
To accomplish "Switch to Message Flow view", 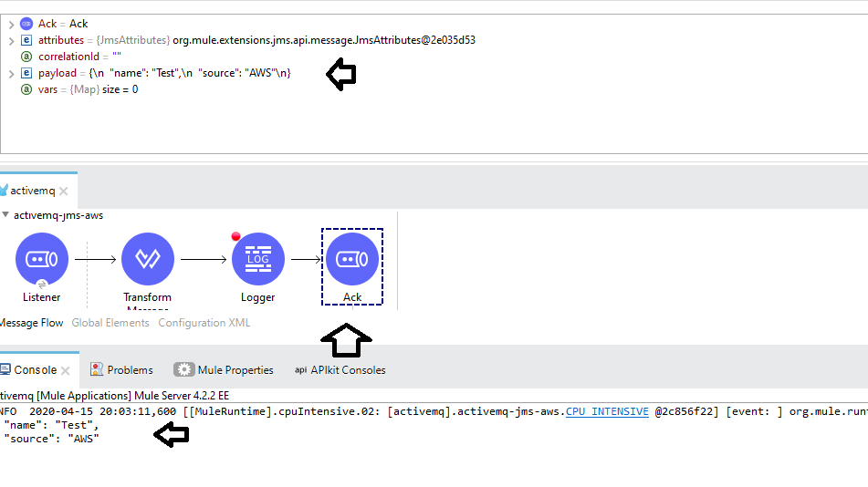I will (31, 323).
